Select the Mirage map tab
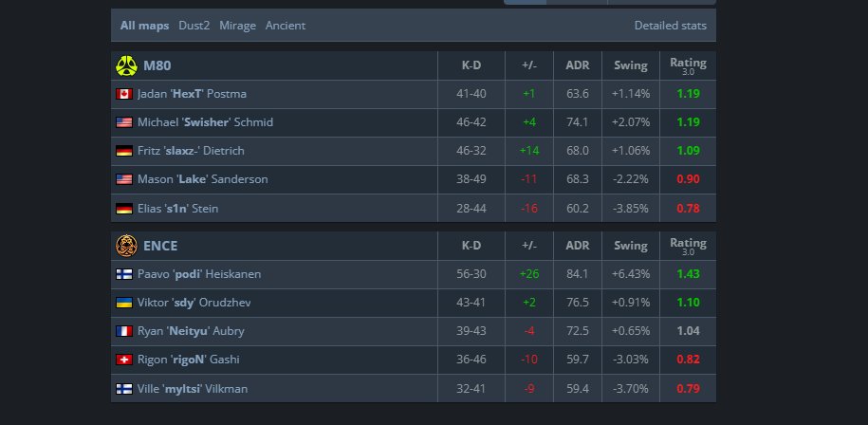 [x=237, y=26]
